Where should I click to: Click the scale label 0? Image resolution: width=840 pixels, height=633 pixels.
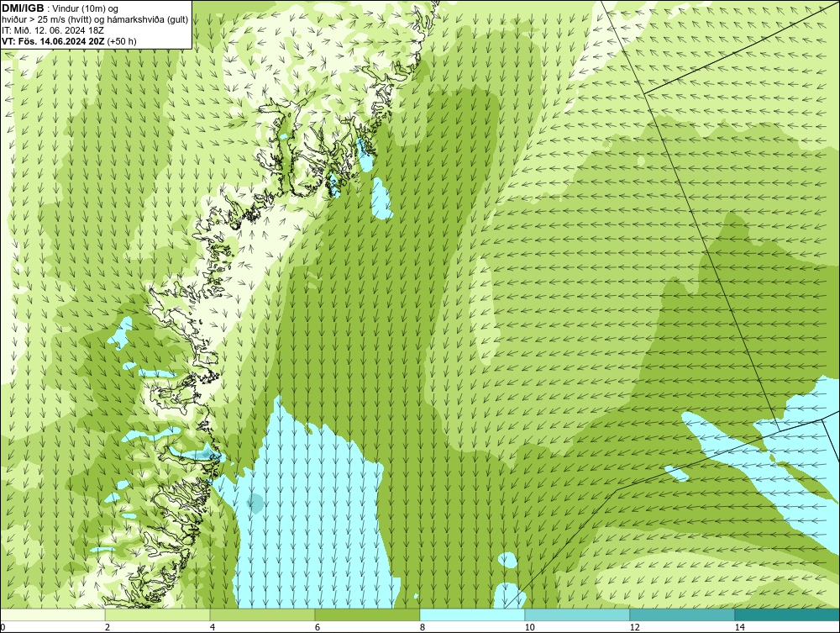coord(3,627)
